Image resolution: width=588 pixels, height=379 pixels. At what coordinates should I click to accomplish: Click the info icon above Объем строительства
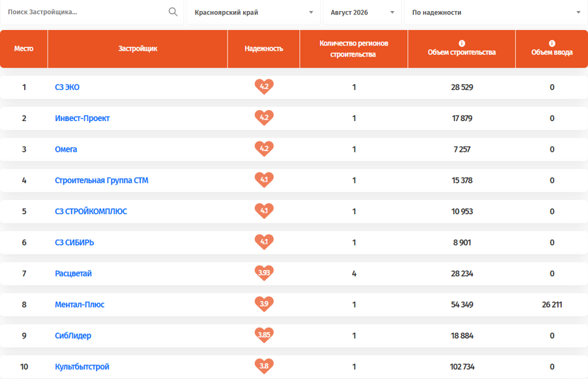tap(462, 43)
